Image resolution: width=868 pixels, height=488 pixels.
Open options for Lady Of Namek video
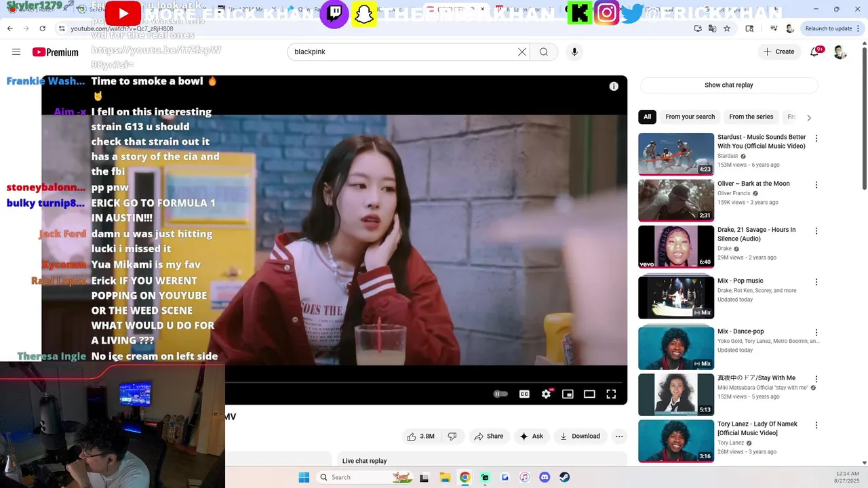816,426
